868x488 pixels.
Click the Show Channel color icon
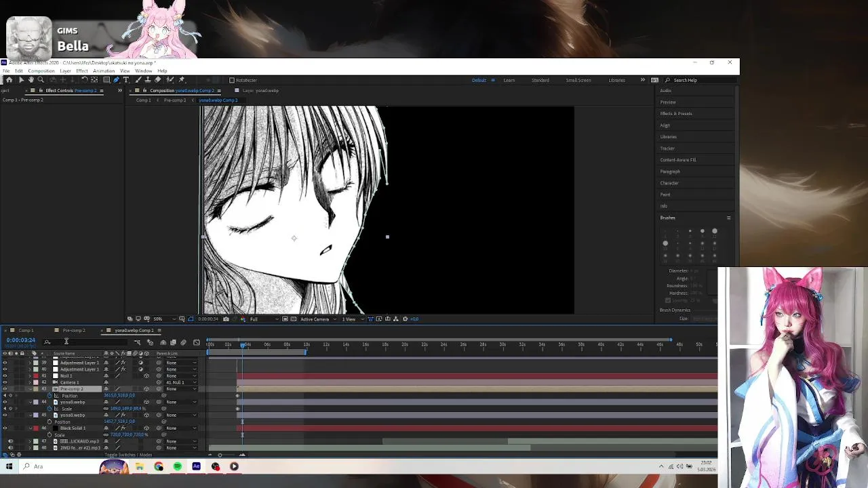click(x=242, y=319)
